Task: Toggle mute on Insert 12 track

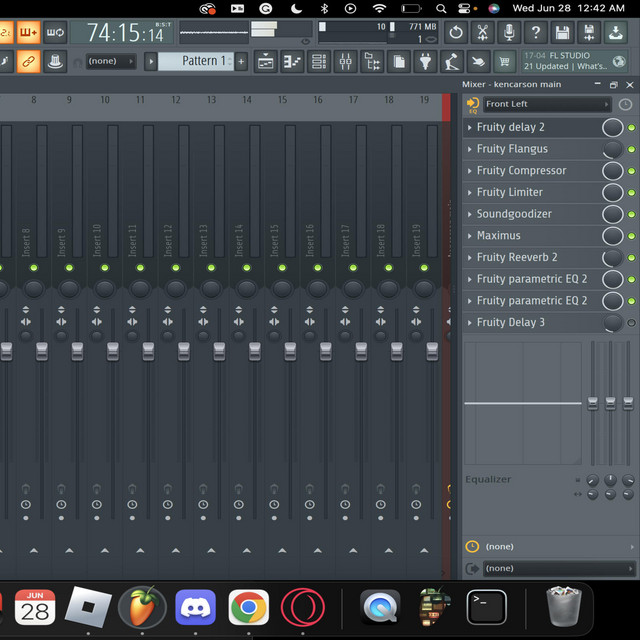Action: point(176,268)
